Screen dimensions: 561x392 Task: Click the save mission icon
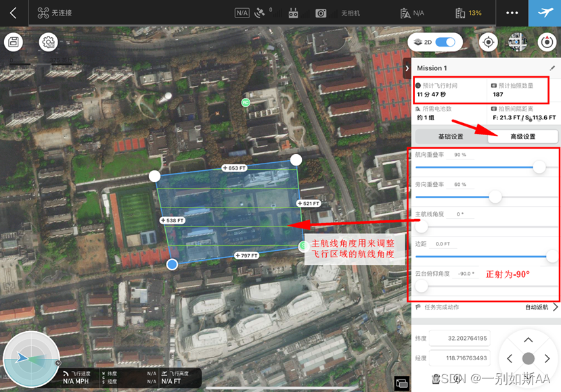[14, 43]
